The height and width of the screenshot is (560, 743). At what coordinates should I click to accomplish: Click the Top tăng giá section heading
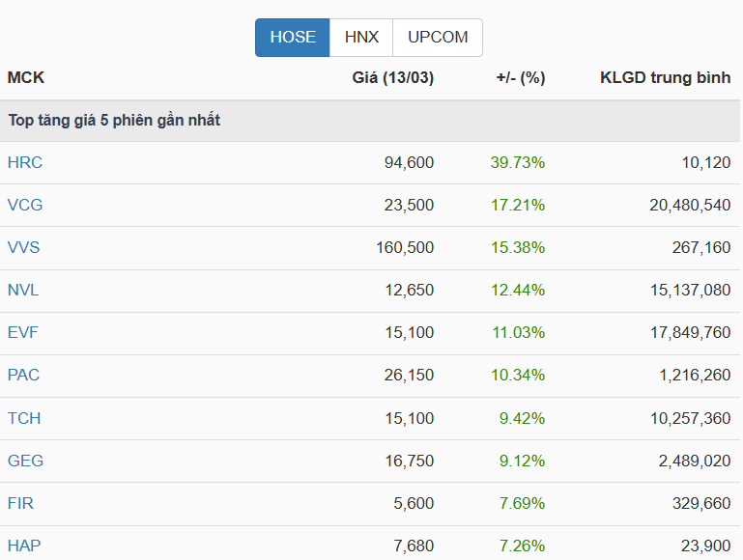pyautogui.click(x=115, y=121)
